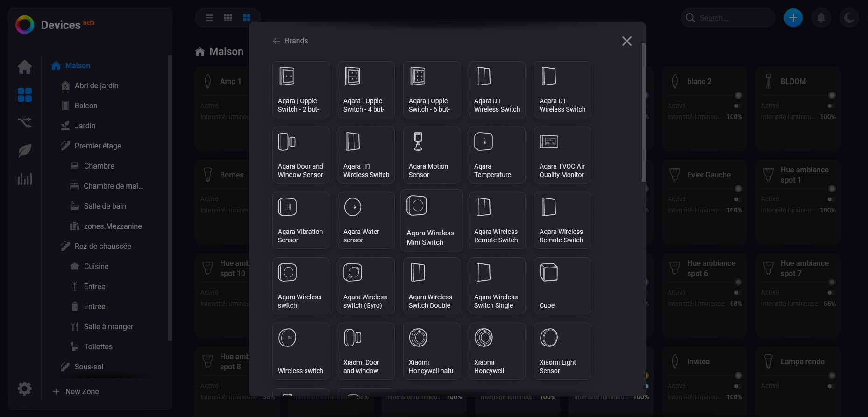Open the Energy leaf icon in navigation rail
This screenshot has width=868, height=417.
coord(25,151)
